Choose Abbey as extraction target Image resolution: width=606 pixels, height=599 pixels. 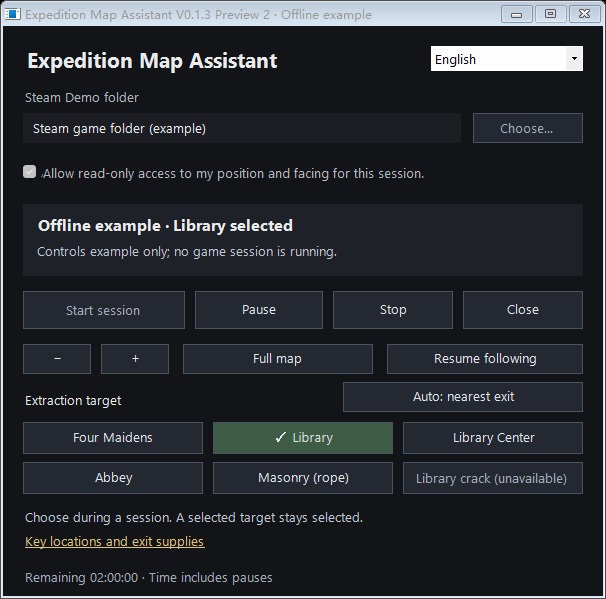(113, 478)
